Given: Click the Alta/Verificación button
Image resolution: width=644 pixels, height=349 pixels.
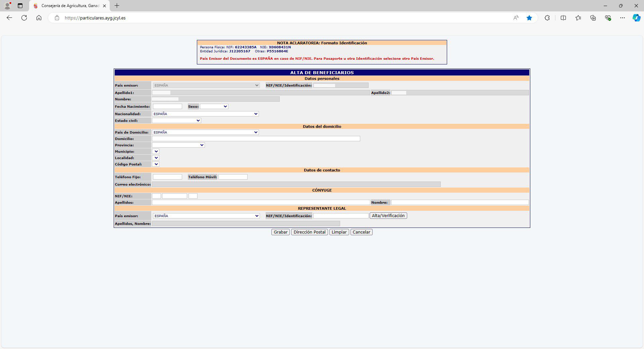Looking at the screenshot, I should click(388, 216).
